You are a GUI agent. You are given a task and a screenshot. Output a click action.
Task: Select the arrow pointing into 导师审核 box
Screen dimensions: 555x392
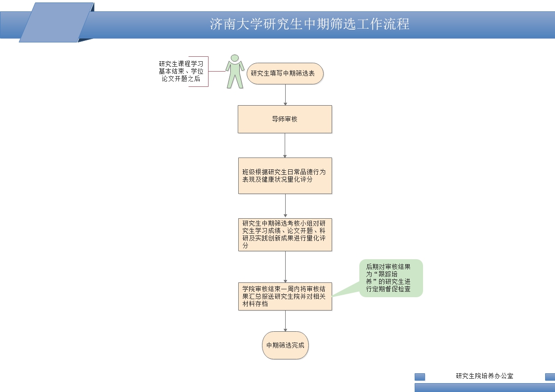(285, 95)
